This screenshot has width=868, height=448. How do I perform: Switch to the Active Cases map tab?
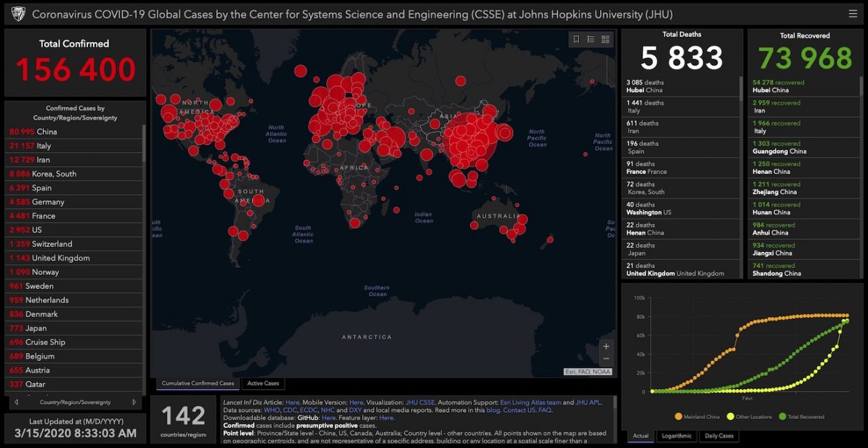point(262,384)
